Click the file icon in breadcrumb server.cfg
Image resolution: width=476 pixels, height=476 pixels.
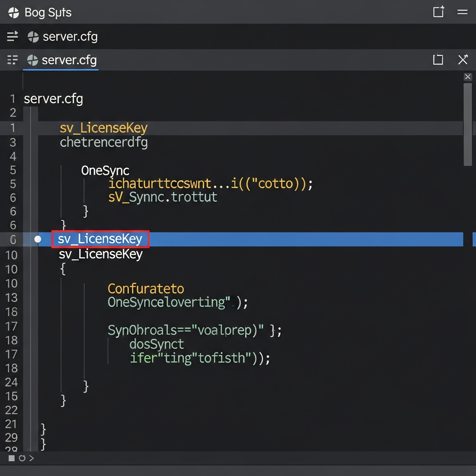(33, 37)
